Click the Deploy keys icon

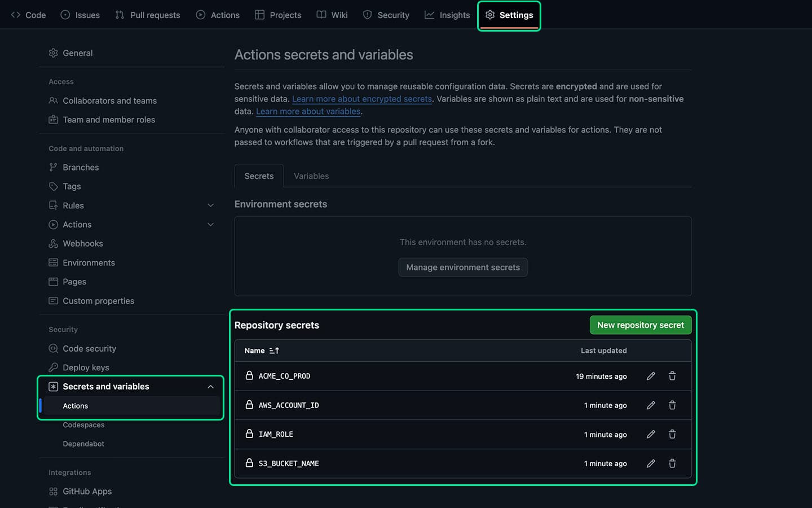click(x=52, y=367)
